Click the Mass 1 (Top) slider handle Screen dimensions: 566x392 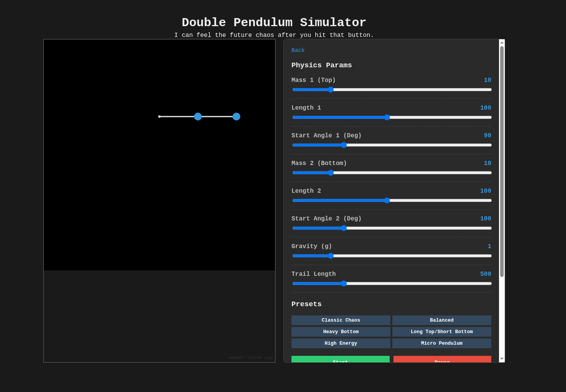(331, 90)
